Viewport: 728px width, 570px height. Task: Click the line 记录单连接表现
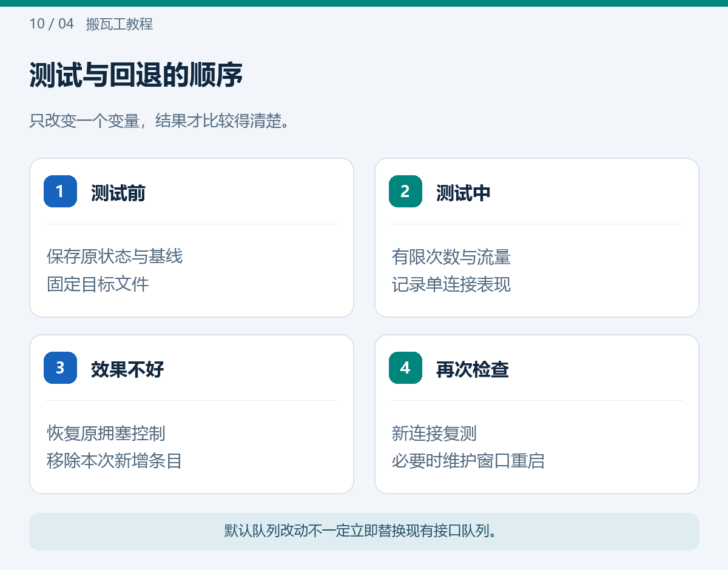click(x=451, y=284)
